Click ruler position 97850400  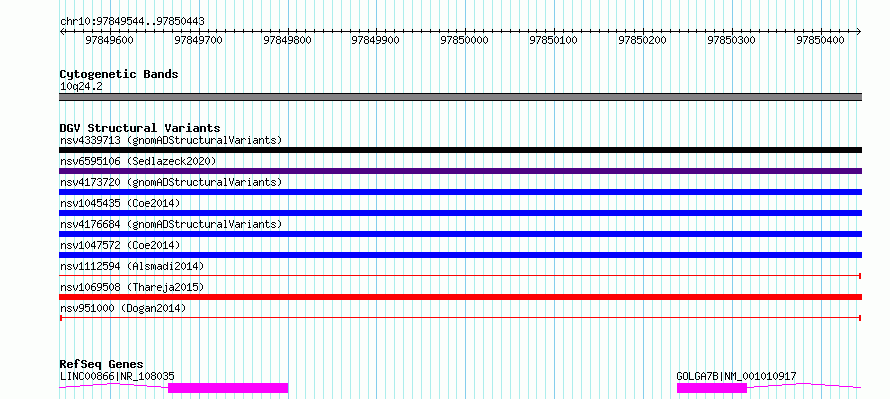pyautogui.click(x=820, y=40)
